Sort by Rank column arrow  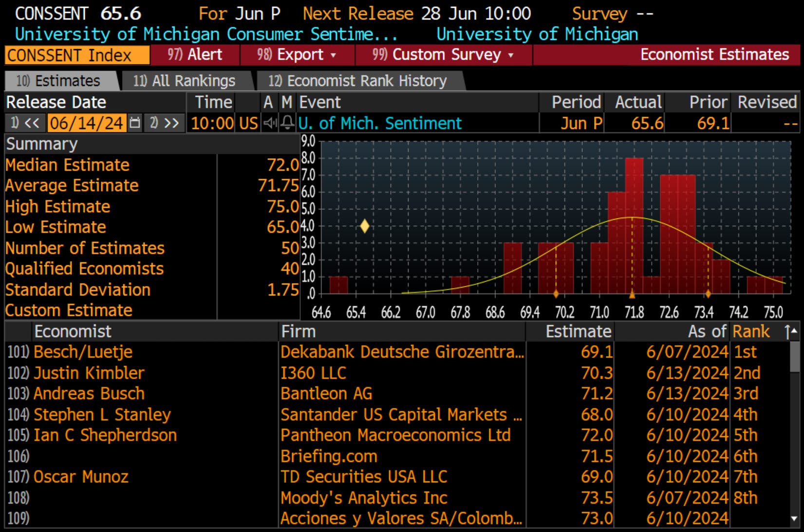click(x=787, y=331)
